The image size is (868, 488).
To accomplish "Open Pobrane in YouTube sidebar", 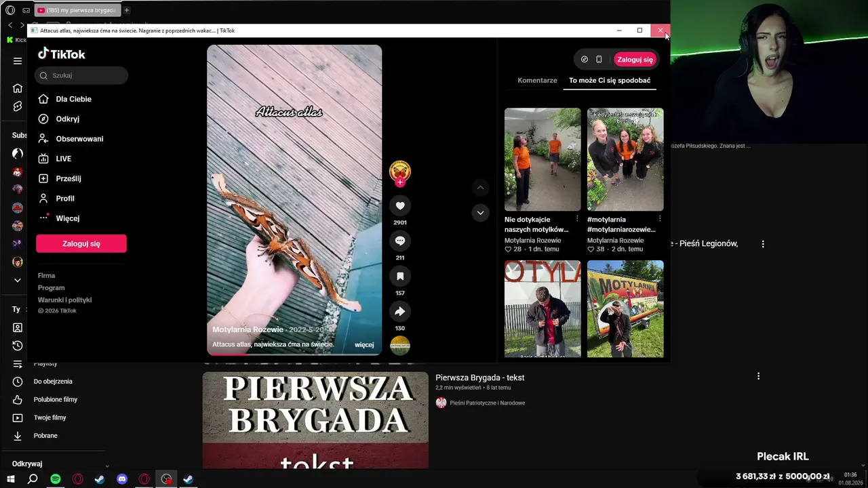I will click(45, 436).
